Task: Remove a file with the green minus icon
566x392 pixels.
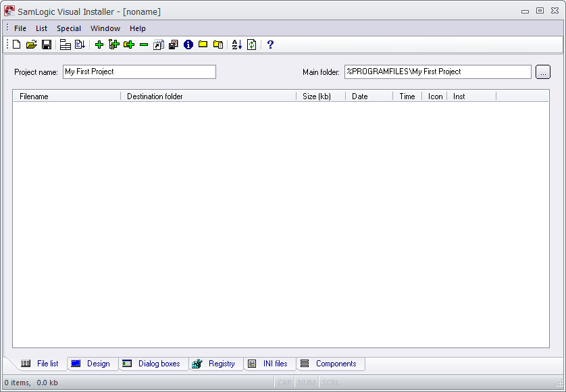Action: 144,45
